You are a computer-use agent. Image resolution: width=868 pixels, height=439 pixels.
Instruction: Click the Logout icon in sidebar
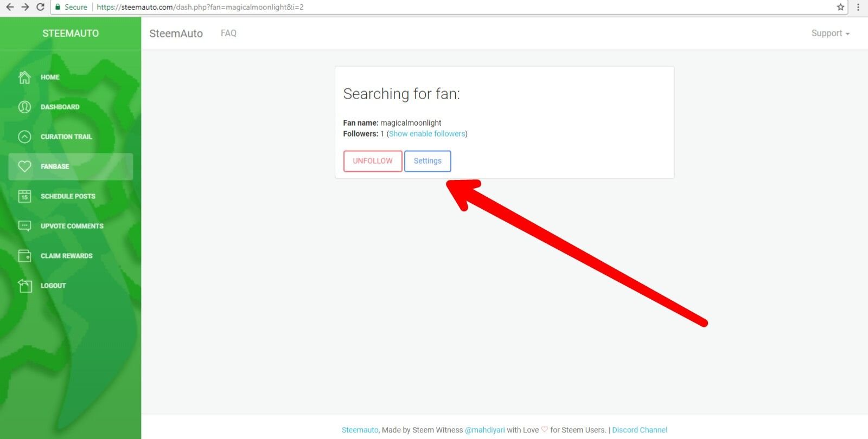24,286
